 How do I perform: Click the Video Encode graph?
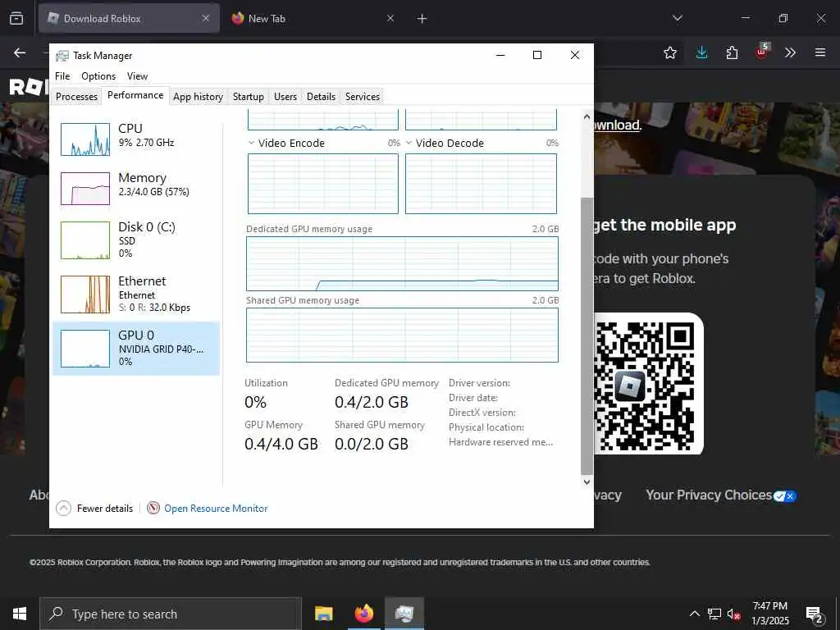[x=323, y=184]
